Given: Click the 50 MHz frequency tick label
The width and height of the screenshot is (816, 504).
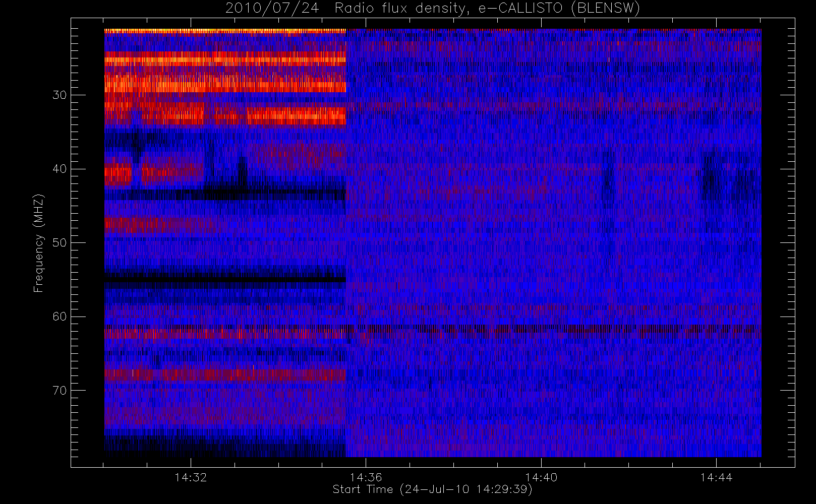Looking at the screenshot, I should 60,242.
